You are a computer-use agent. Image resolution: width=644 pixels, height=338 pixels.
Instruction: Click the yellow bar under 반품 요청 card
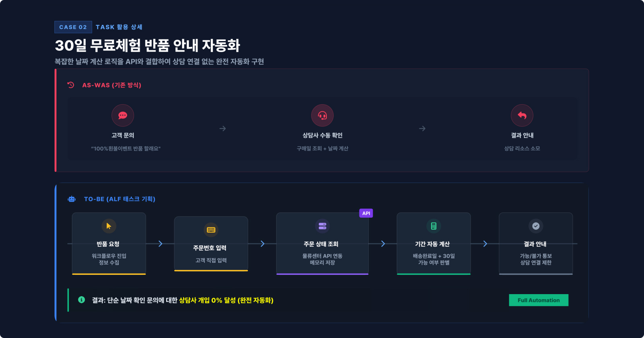[x=109, y=274]
